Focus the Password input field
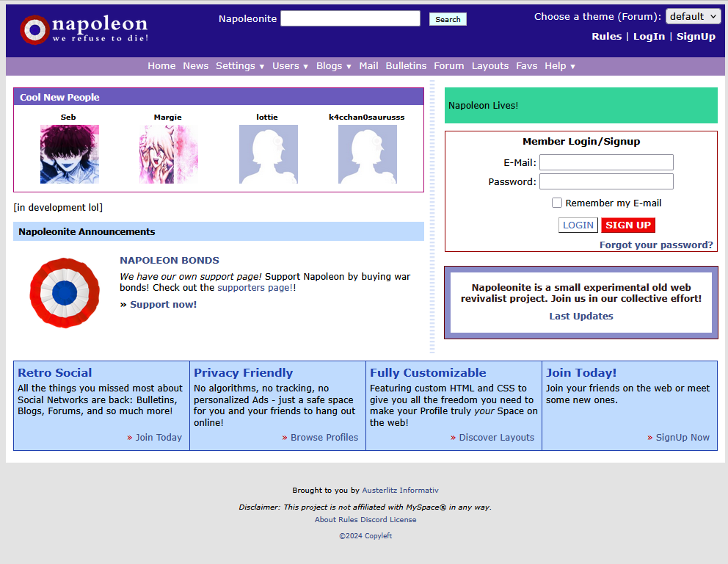The image size is (728, 564). (x=606, y=181)
